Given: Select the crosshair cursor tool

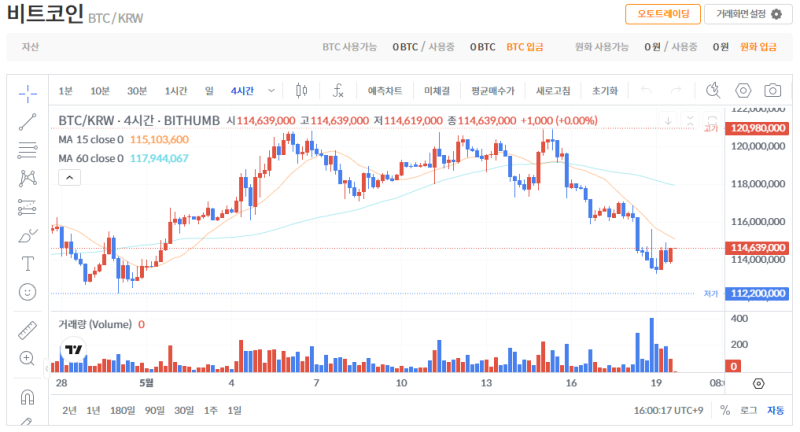Looking at the screenshot, I should (x=28, y=93).
